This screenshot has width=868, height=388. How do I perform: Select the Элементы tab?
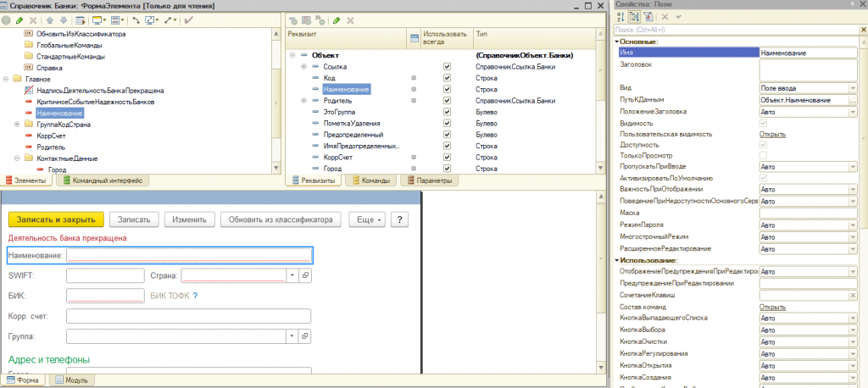pyautogui.click(x=26, y=180)
